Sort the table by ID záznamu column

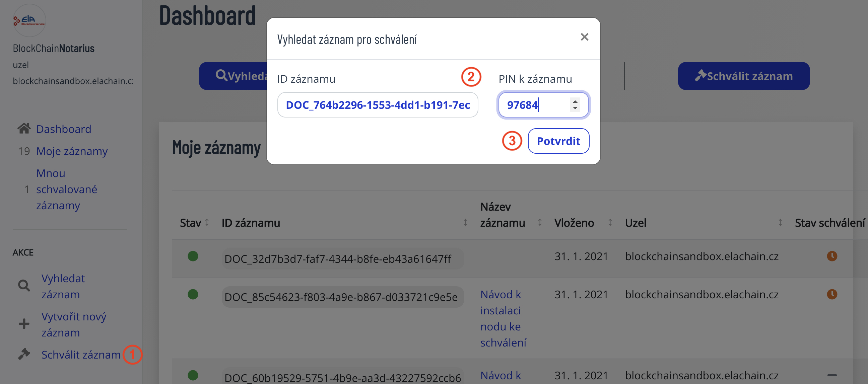tap(465, 223)
